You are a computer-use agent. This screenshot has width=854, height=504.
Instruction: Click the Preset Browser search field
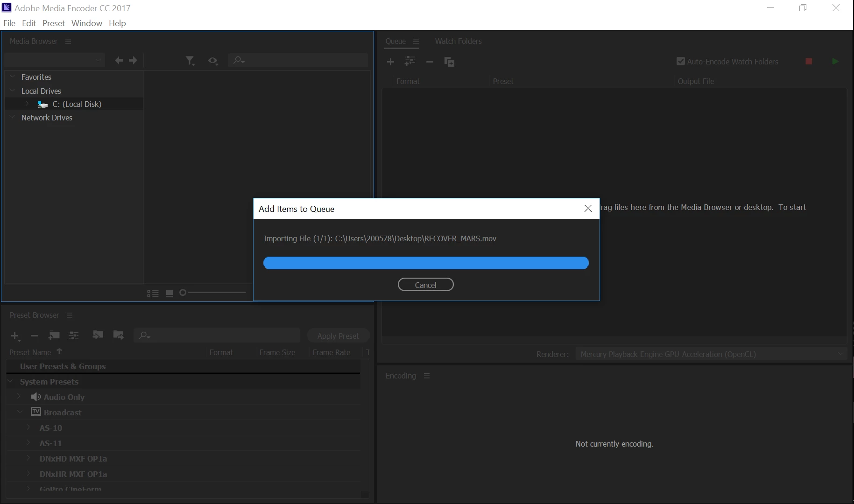pos(217,335)
